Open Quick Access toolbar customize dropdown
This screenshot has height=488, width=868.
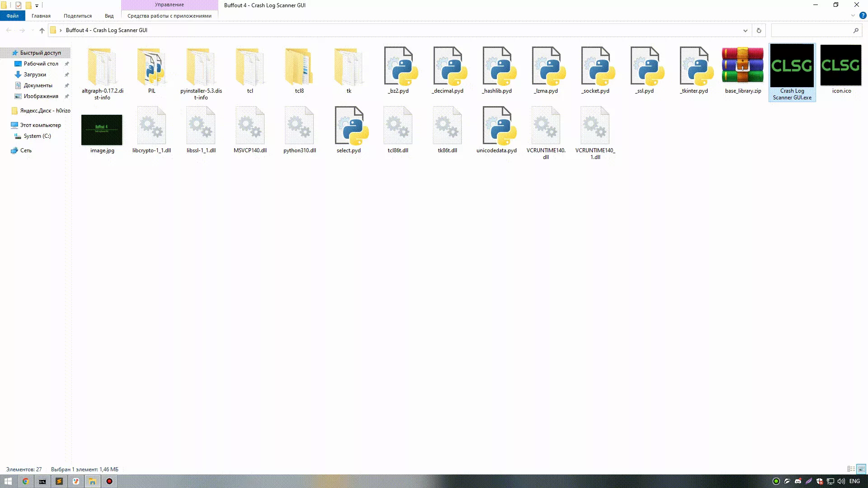[37, 5]
